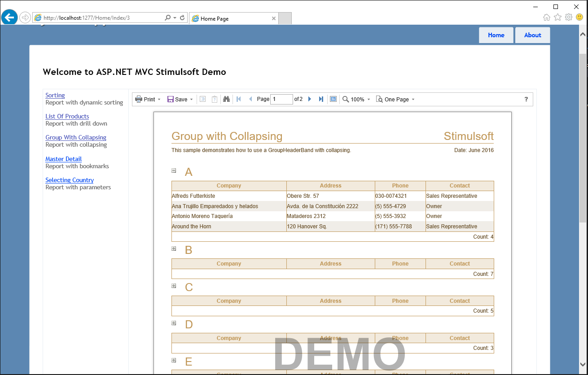Go to next page arrow
This screenshot has height=375, width=588.
(x=309, y=99)
